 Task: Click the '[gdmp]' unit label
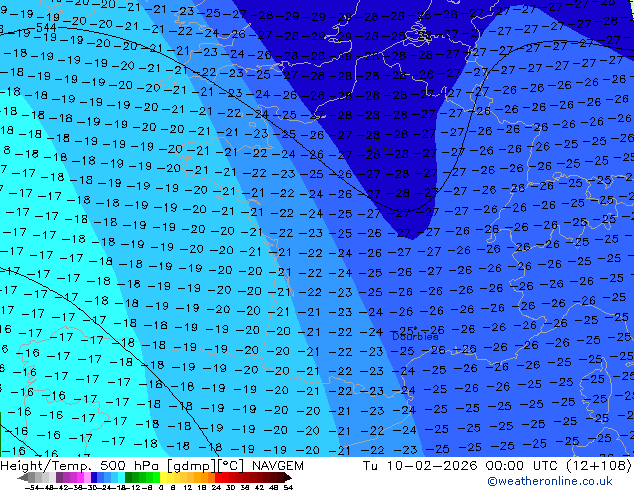pos(191,466)
